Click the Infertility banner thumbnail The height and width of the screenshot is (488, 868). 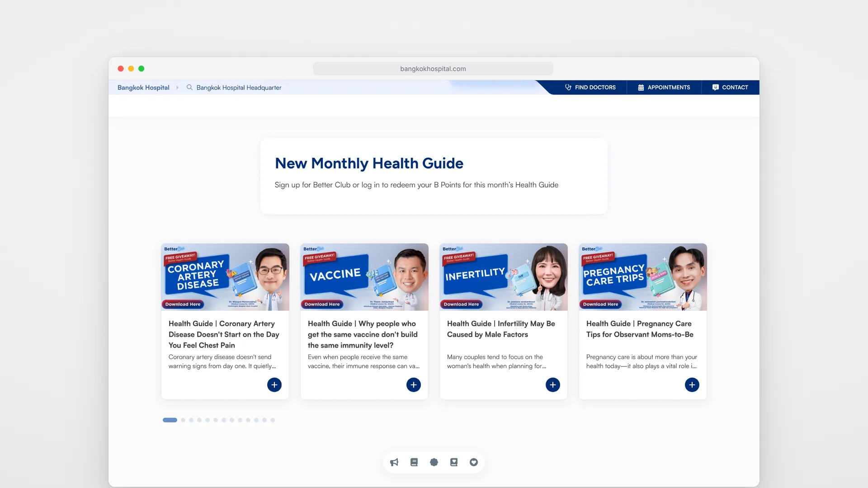[x=504, y=277]
